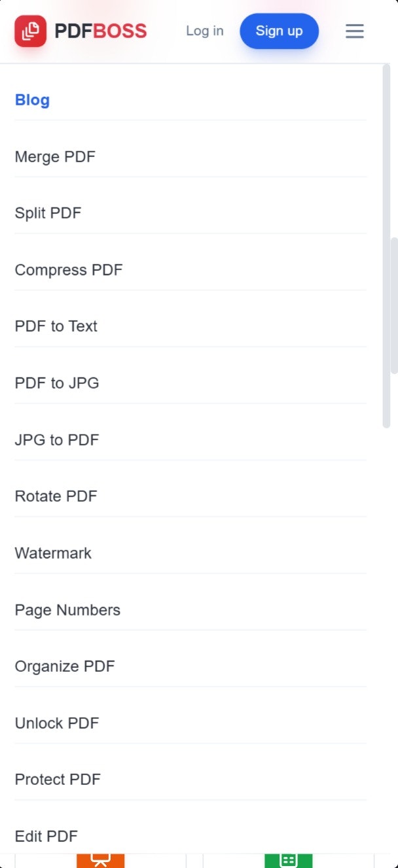Select the Page Numbers tool
Screen dimensions: 398x868
67,610
